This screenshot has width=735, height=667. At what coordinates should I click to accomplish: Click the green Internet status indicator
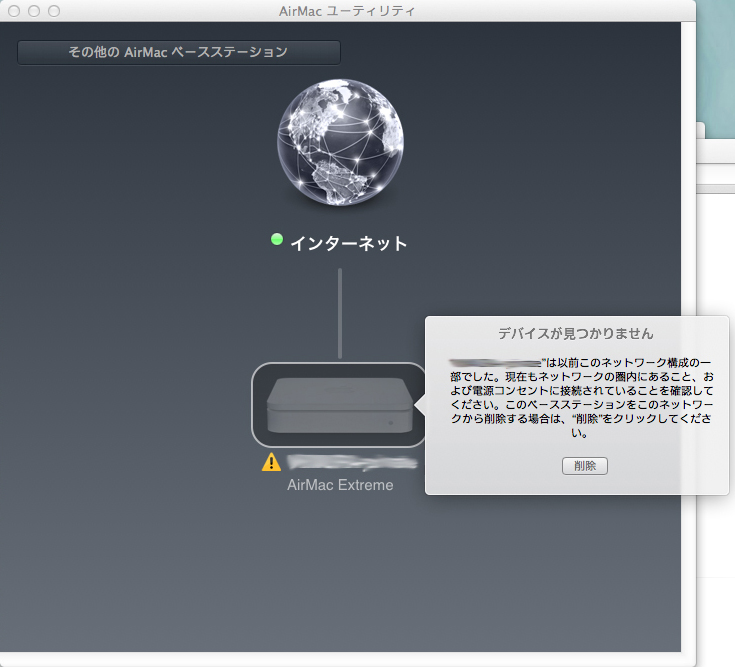tap(277, 240)
